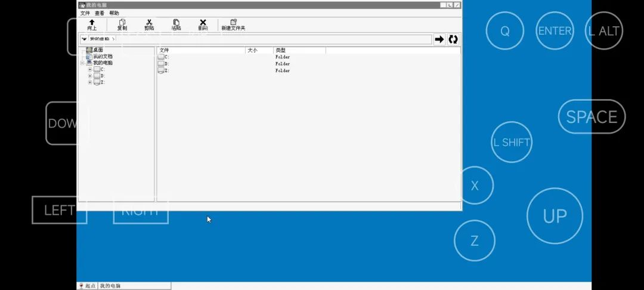
Task: Expand the C: drive tree node
Action: pos(90,69)
